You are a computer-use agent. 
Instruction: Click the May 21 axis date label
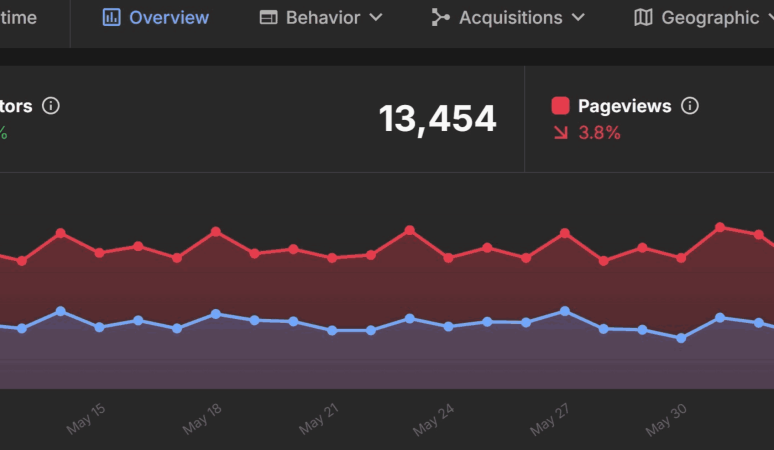320,421
